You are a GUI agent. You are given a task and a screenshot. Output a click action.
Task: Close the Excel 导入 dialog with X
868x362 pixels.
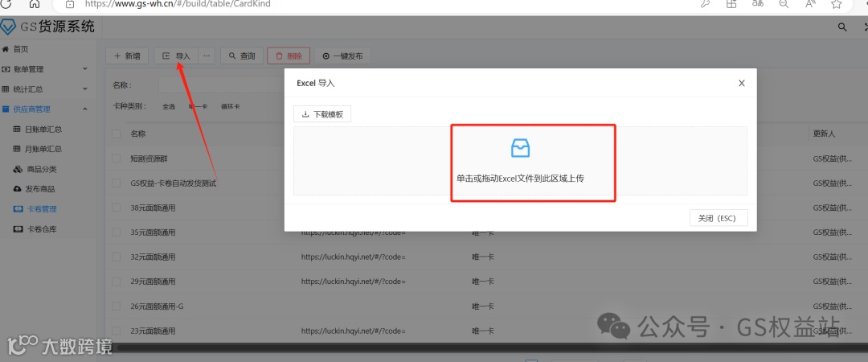pos(742,83)
